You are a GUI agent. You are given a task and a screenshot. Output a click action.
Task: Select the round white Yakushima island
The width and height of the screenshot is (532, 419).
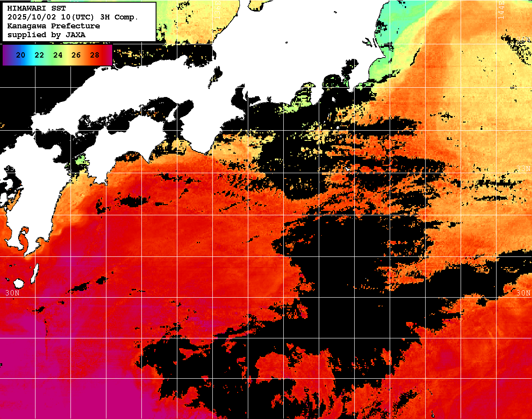19,283
